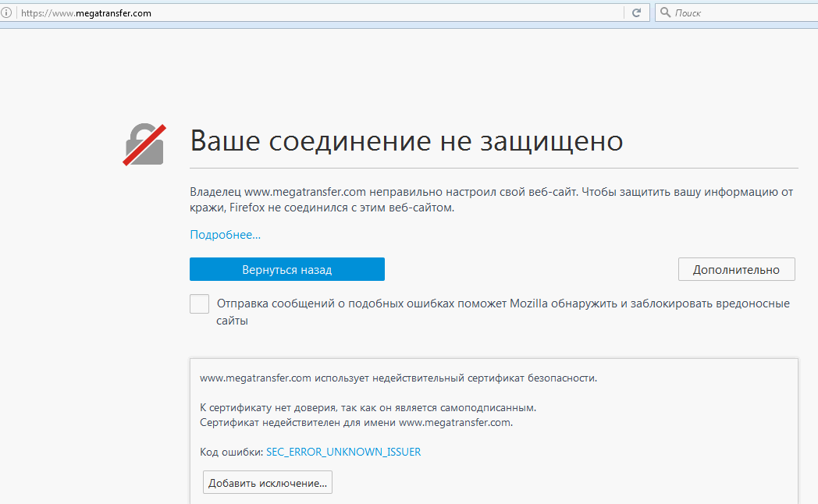Reload the page with the refresh icon
The image size is (818, 504).
click(x=636, y=12)
